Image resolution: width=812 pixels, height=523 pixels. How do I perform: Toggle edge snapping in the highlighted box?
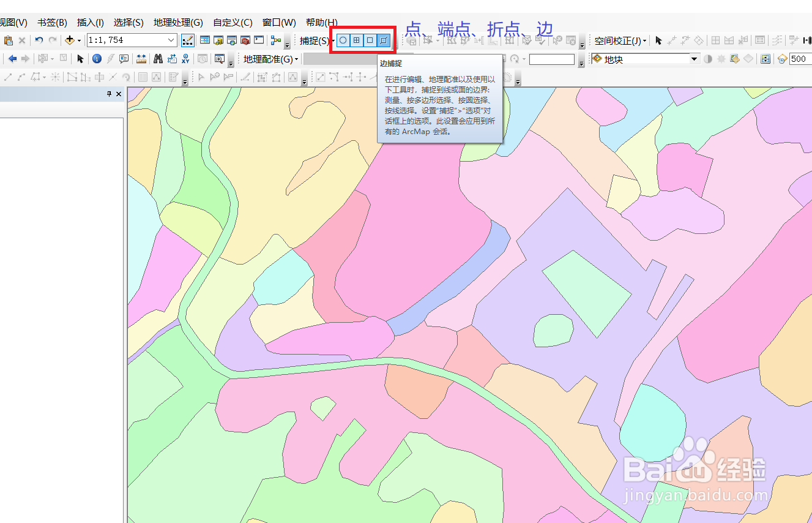pos(384,40)
